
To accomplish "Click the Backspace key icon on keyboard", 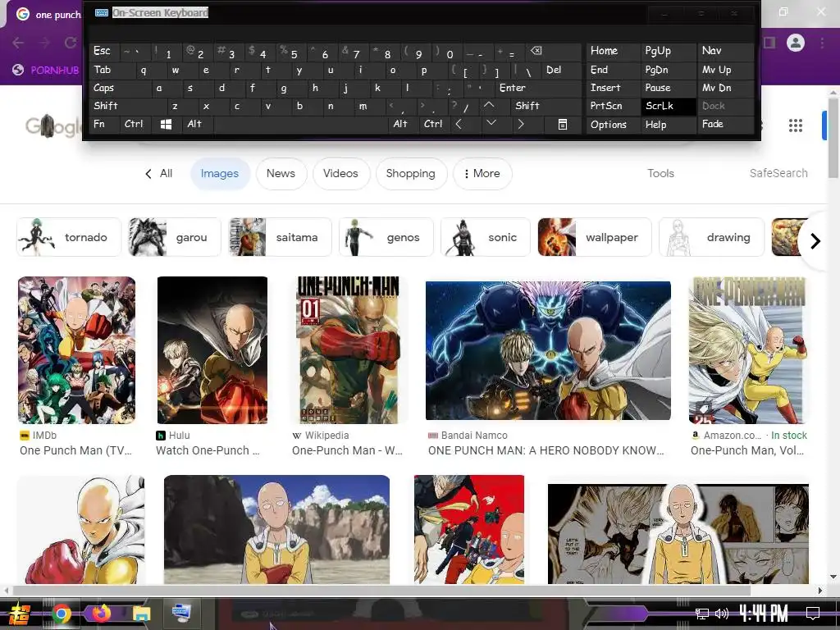I will 536,51.
